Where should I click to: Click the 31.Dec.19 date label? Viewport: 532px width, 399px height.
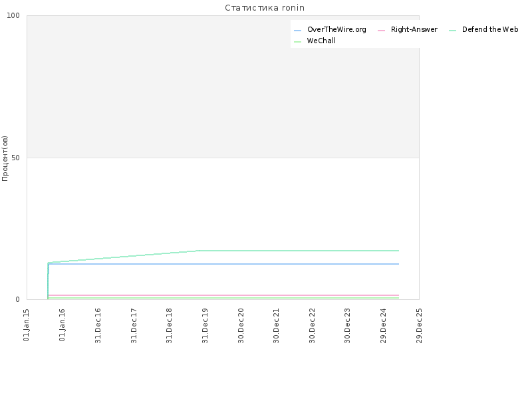pyautogui.click(x=205, y=326)
